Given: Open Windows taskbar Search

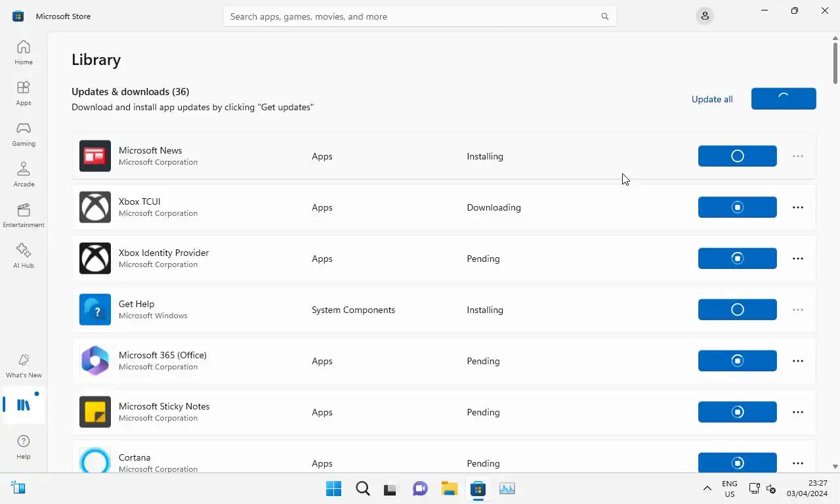Looking at the screenshot, I should (x=363, y=488).
